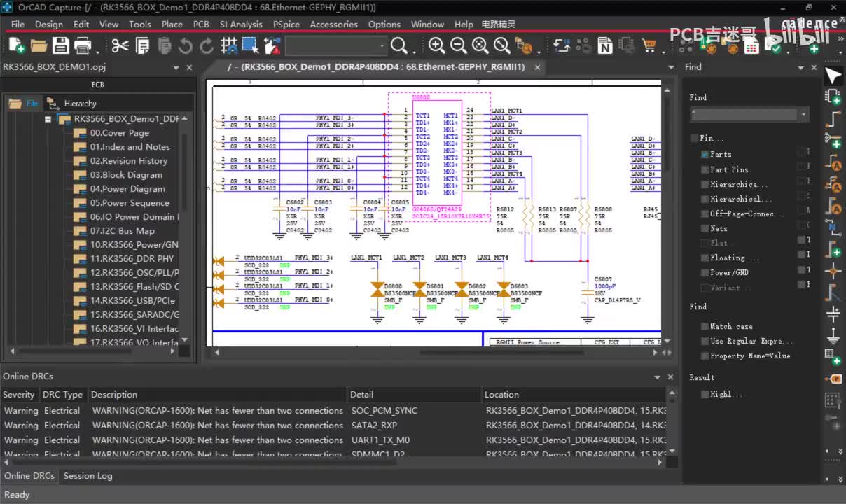This screenshot has height=504, width=846.
Task: Tick the Match case checkbox
Action: [x=705, y=326]
